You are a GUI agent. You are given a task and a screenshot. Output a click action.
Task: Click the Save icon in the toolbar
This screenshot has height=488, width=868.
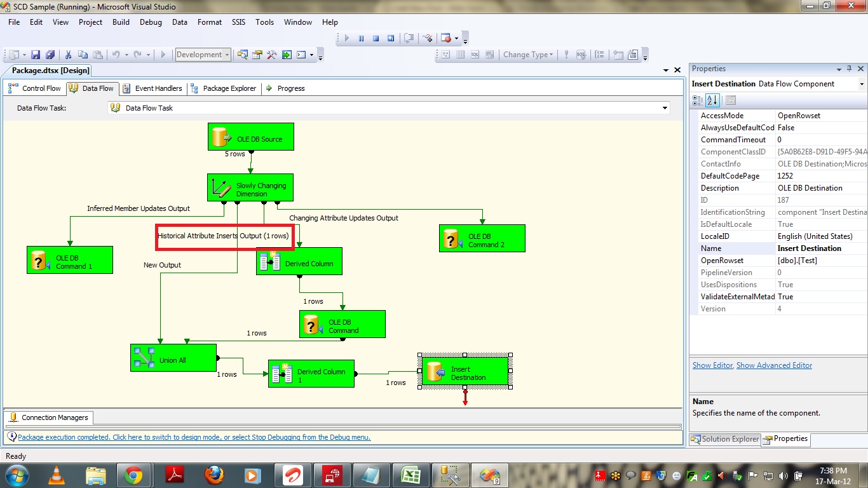(x=36, y=55)
